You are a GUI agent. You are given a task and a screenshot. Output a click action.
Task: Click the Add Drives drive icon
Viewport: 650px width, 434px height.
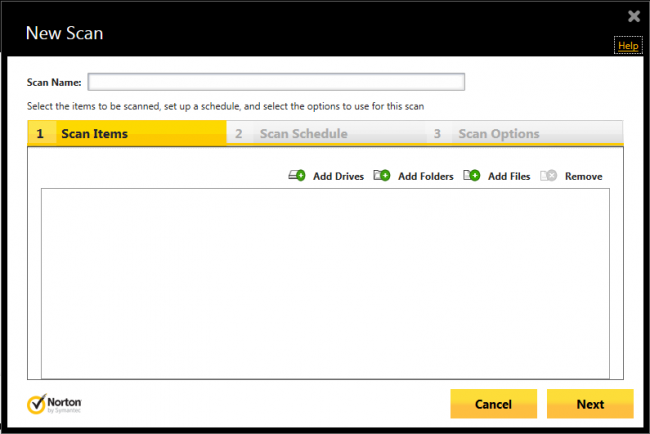(x=297, y=176)
